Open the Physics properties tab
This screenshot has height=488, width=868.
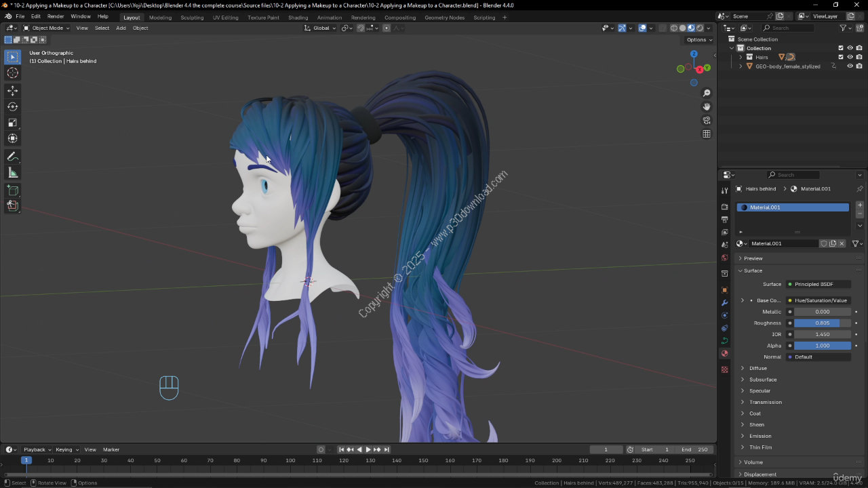pos(724,315)
